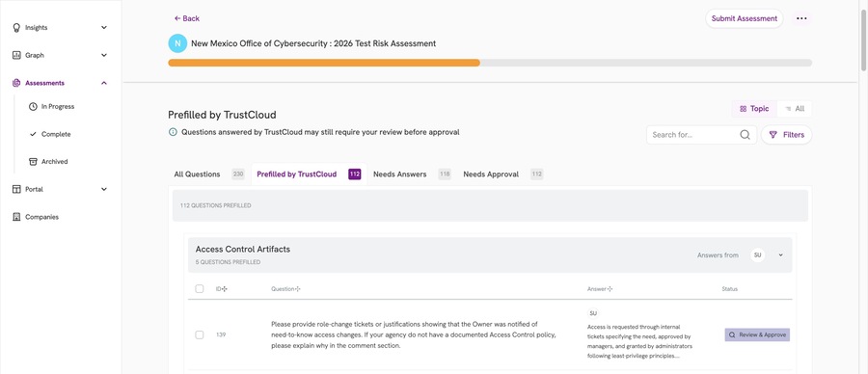Click the N company avatar
The height and width of the screenshot is (374, 868).
coord(177,43)
